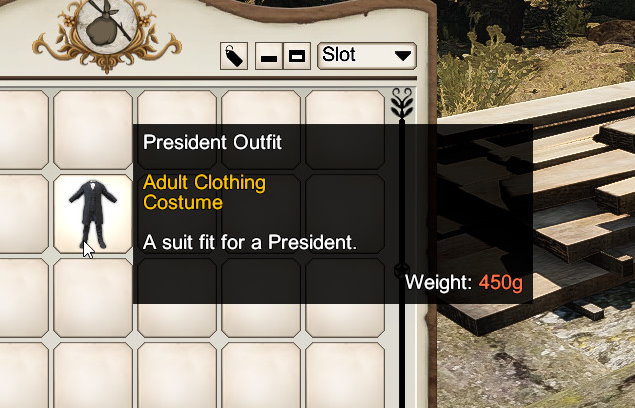Click the scrollbar track below the thumb
This screenshot has height=408, width=635.
click(402, 344)
